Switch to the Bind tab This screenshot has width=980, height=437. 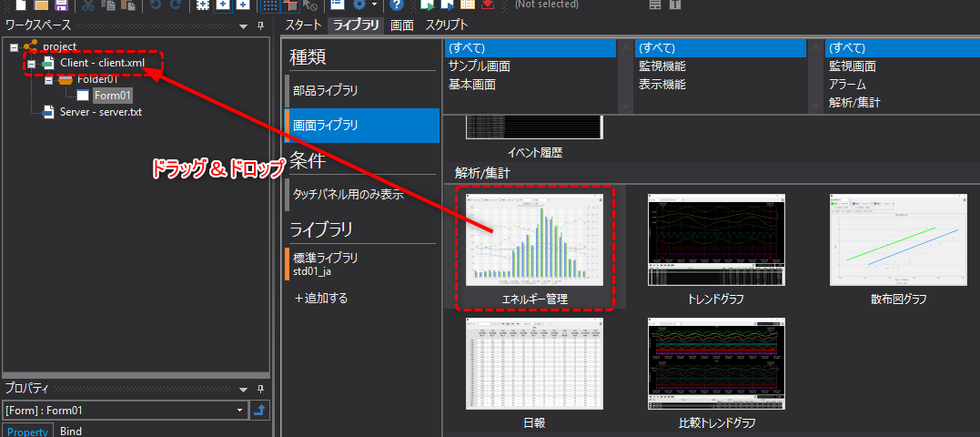tap(71, 432)
